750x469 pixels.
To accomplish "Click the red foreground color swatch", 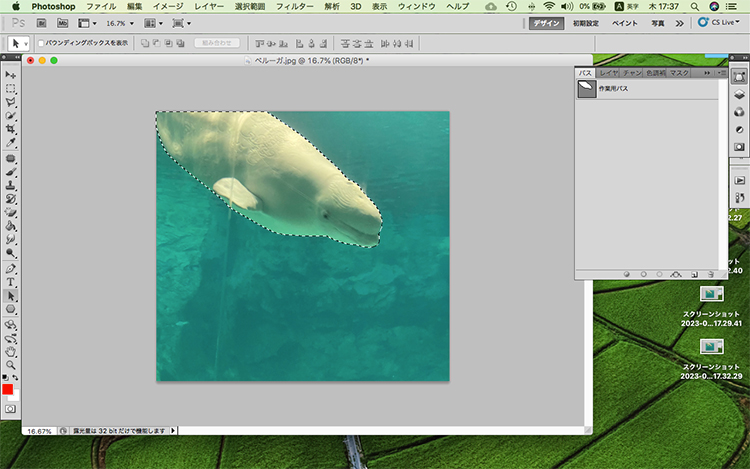I will [7, 389].
